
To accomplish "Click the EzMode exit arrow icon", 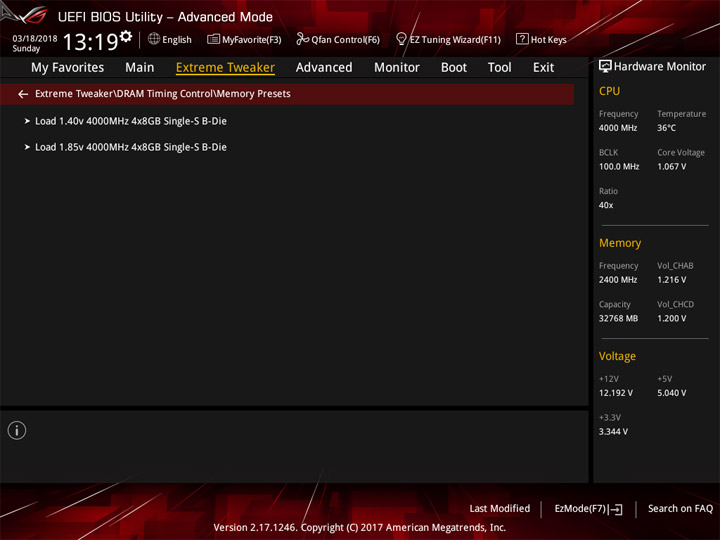I will (x=616, y=509).
